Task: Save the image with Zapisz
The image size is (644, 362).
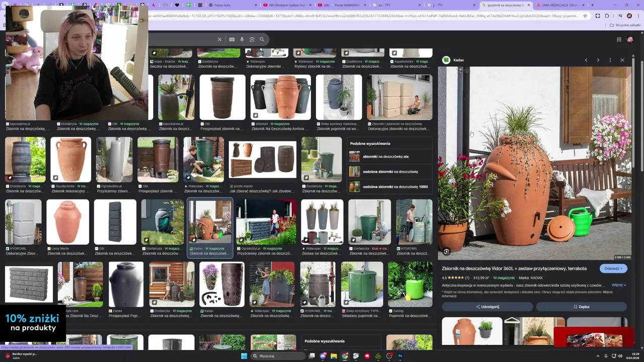Action: [x=581, y=307]
